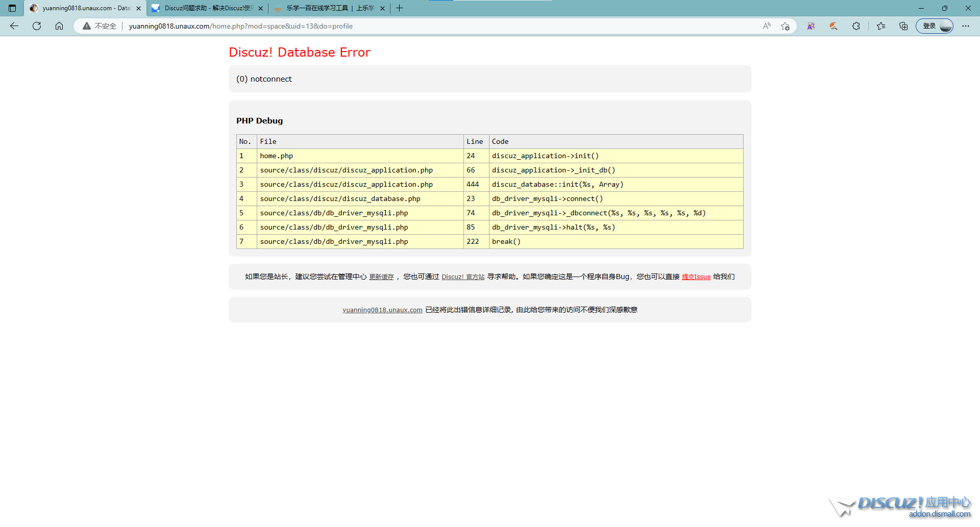The height and width of the screenshot is (527, 980).
Task: Open the Favorites list icon
Action: tap(880, 26)
